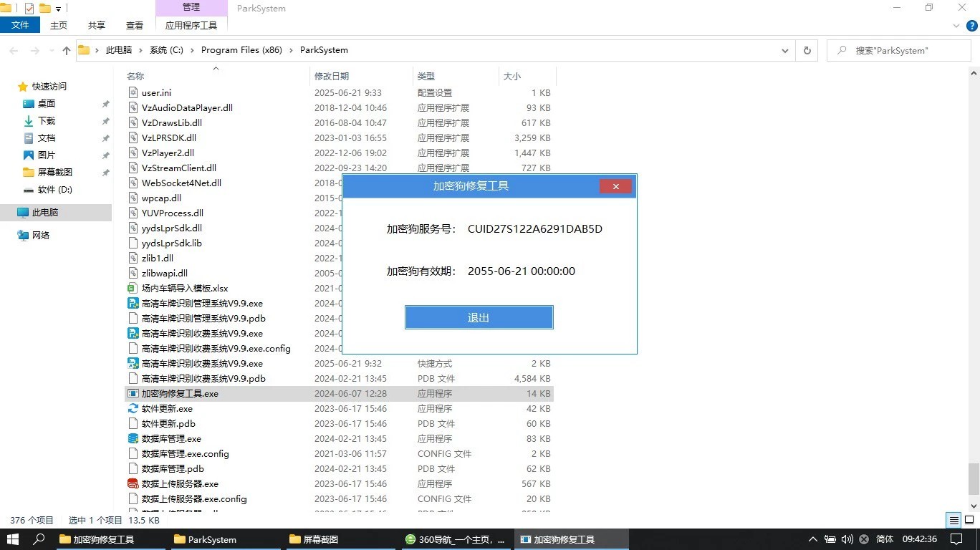Open the recent locations dropdown beside the Forward arrow
The image size is (980, 550).
click(x=51, y=51)
